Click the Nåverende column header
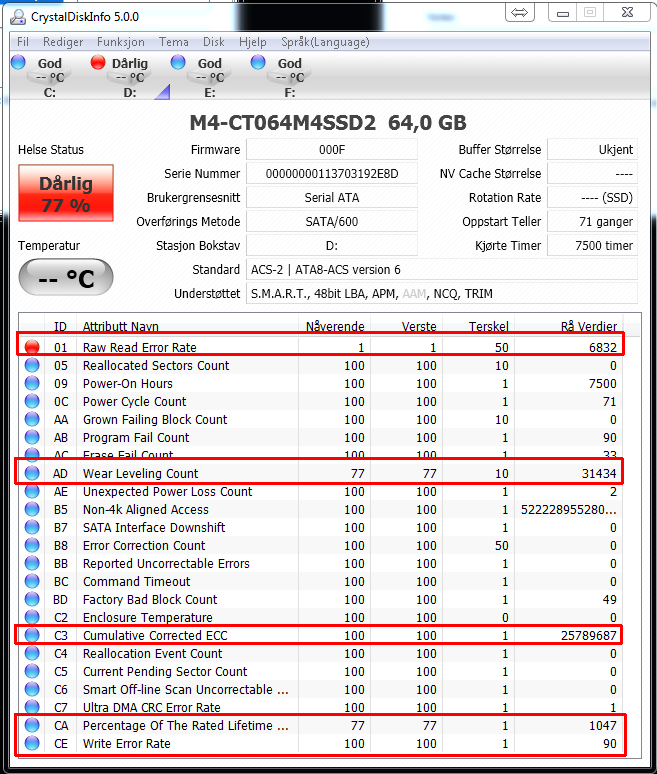This screenshot has width=657, height=774. click(335, 326)
